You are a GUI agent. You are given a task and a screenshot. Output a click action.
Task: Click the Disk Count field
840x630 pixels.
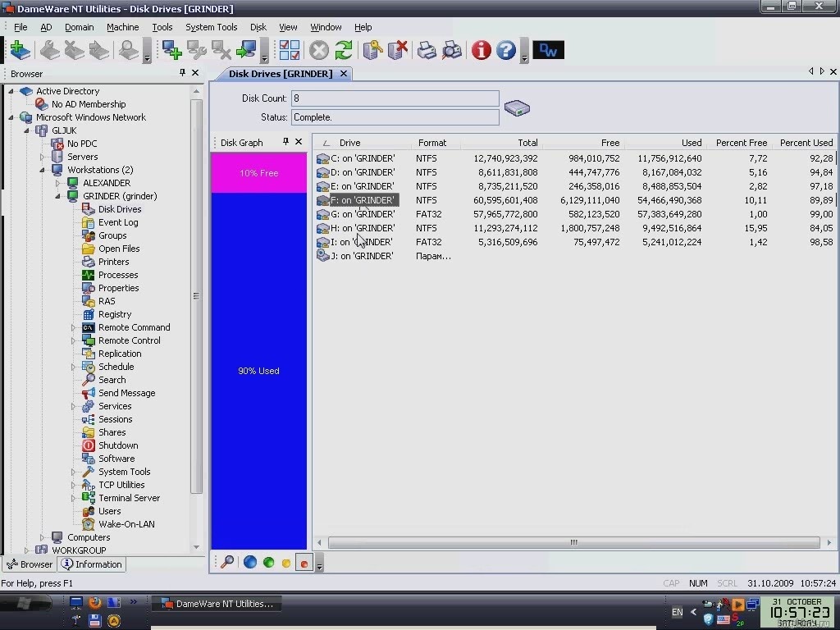395,98
